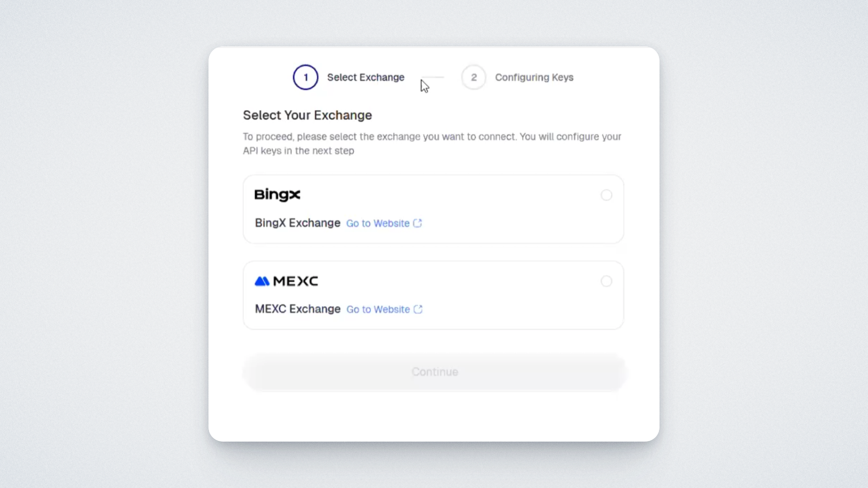Follow MEXC's Go to Website link

(x=378, y=310)
